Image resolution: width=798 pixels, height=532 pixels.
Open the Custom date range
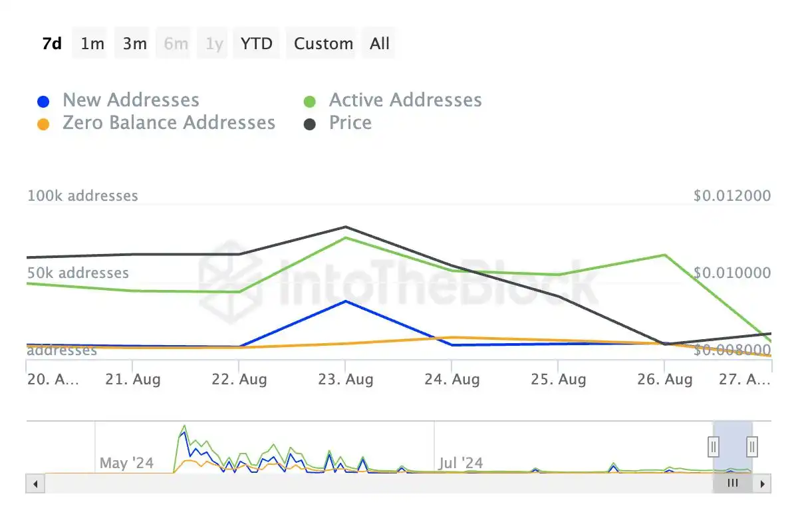pos(324,44)
